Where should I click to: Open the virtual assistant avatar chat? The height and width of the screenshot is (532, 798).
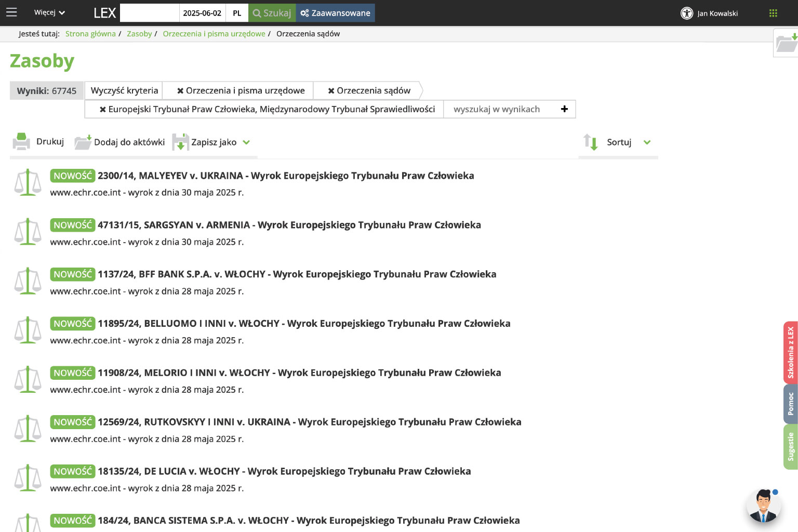(x=763, y=506)
